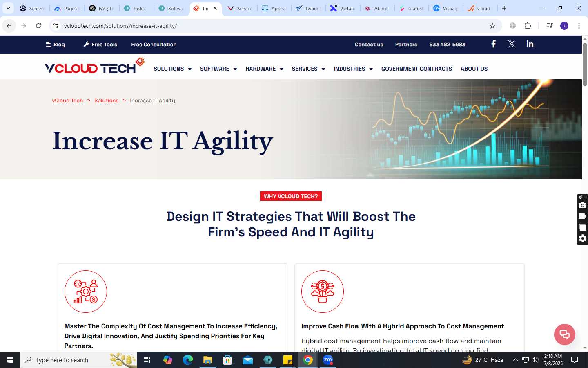This screenshot has width=588, height=368.
Task: Open clock and date in taskbar
Action: pos(553,360)
